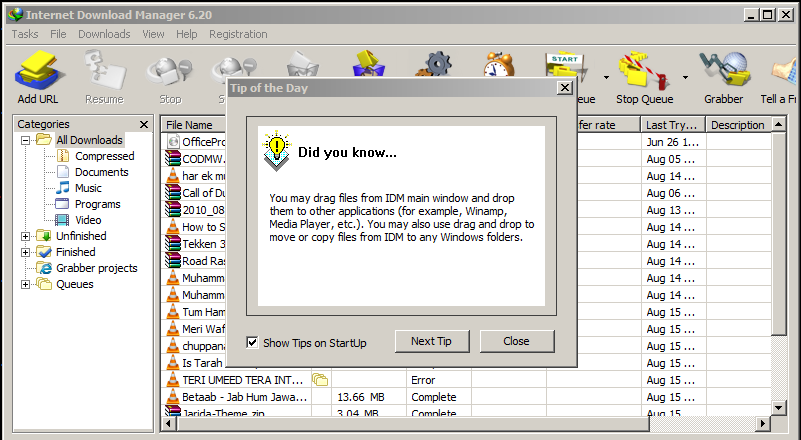Screen dimensions: 801x440
Task: Click the 13.66 MB size cell
Action: click(x=361, y=397)
